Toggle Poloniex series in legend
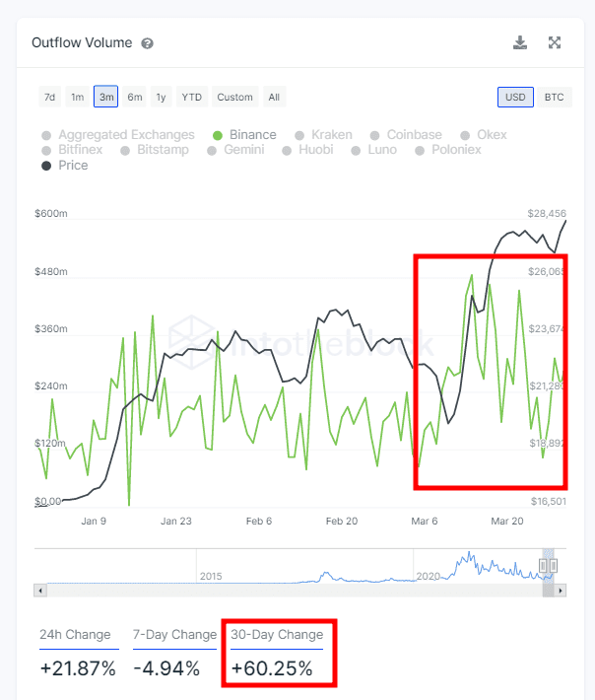595x700 pixels. tap(448, 150)
